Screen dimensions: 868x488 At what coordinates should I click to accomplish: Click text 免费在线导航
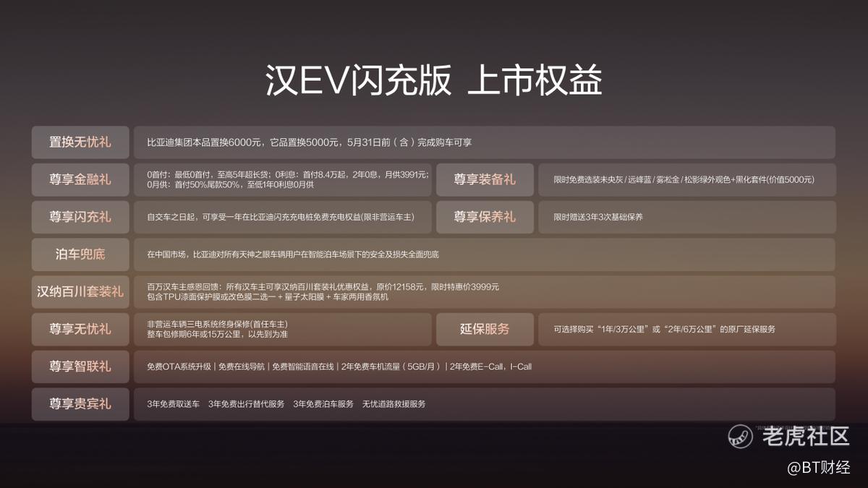click(242, 367)
